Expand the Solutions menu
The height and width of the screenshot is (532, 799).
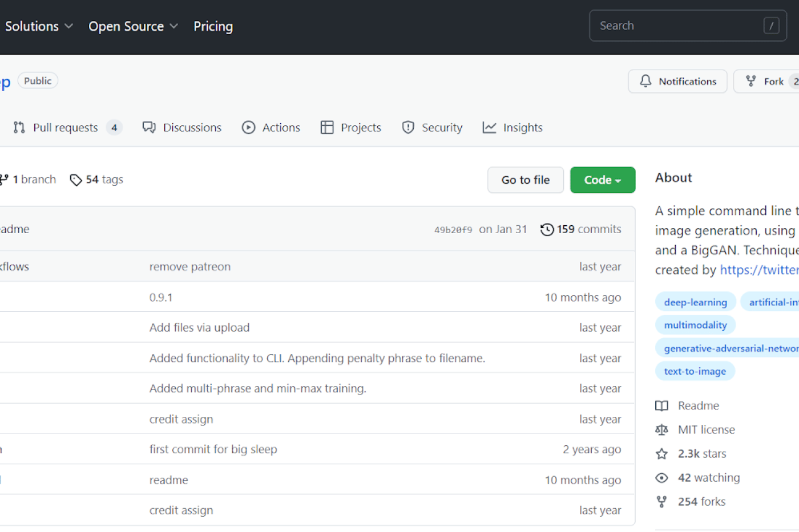tap(39, 26)
